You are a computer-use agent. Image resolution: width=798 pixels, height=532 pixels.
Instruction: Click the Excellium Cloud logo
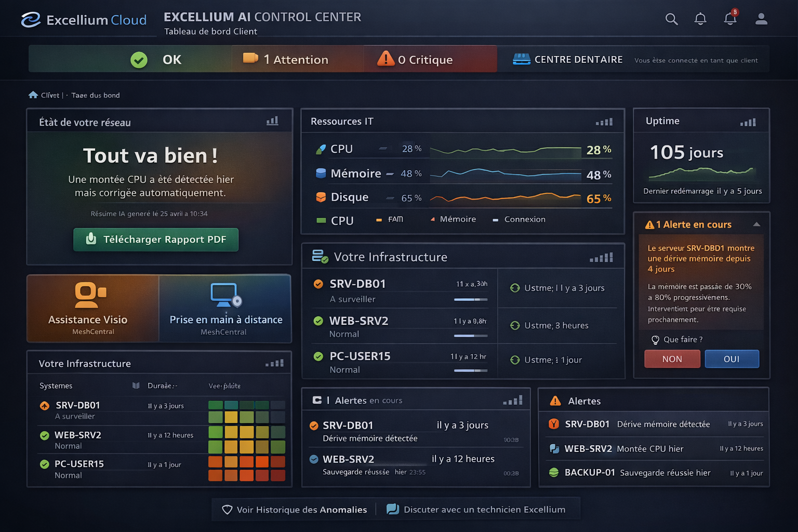click(x=84, y=20)
